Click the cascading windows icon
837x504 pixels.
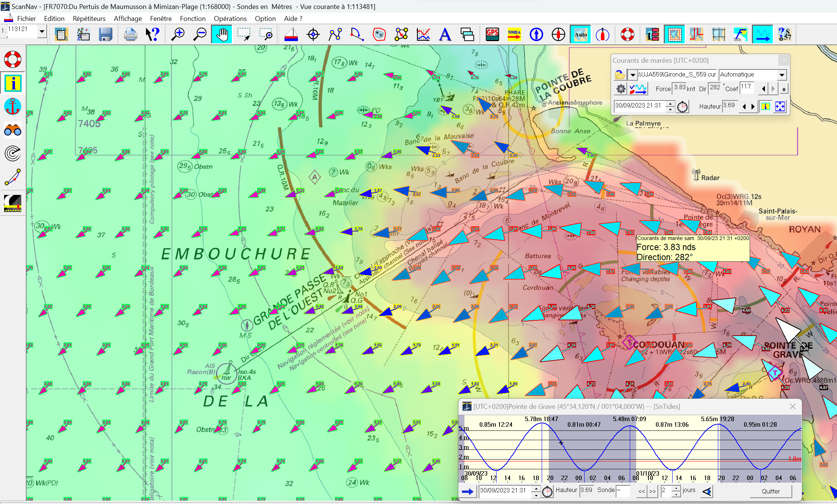467,34
